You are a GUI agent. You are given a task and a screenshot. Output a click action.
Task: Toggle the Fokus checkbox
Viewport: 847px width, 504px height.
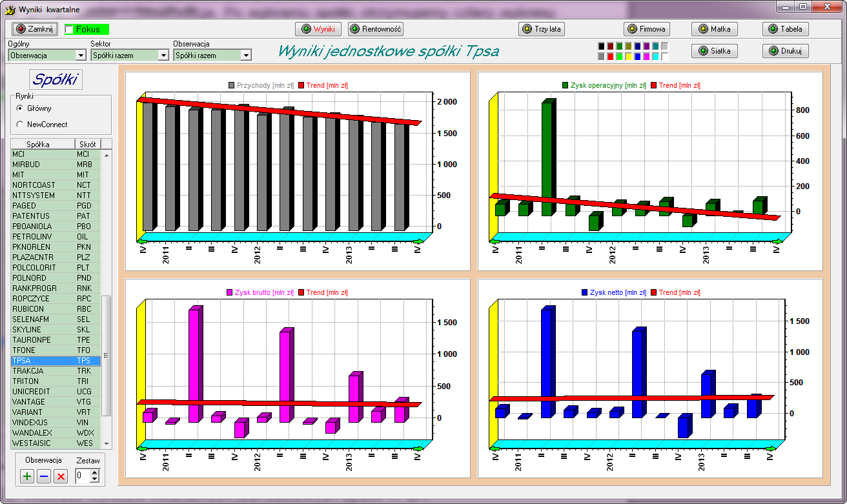pos(70,30)
